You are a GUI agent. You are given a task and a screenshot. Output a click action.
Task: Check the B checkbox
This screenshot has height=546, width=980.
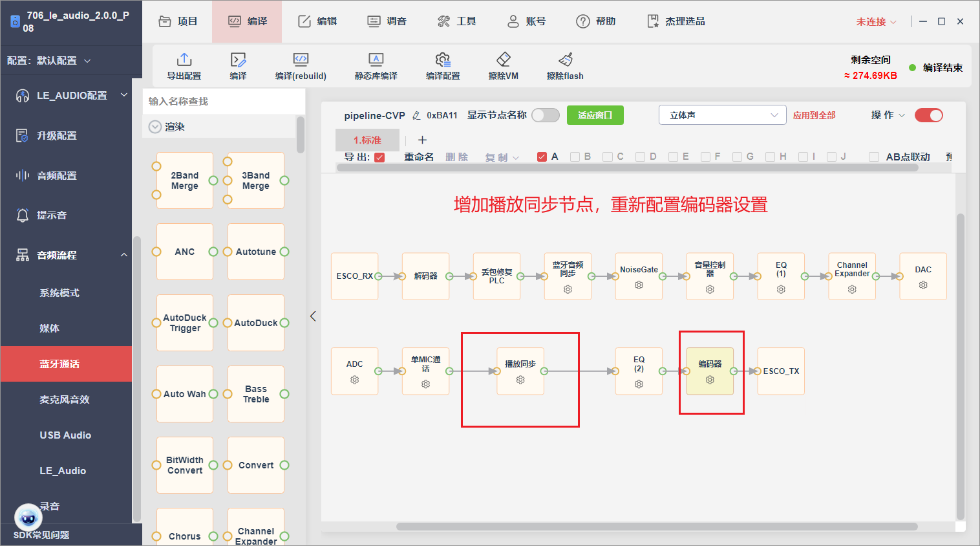pos(575,157)
